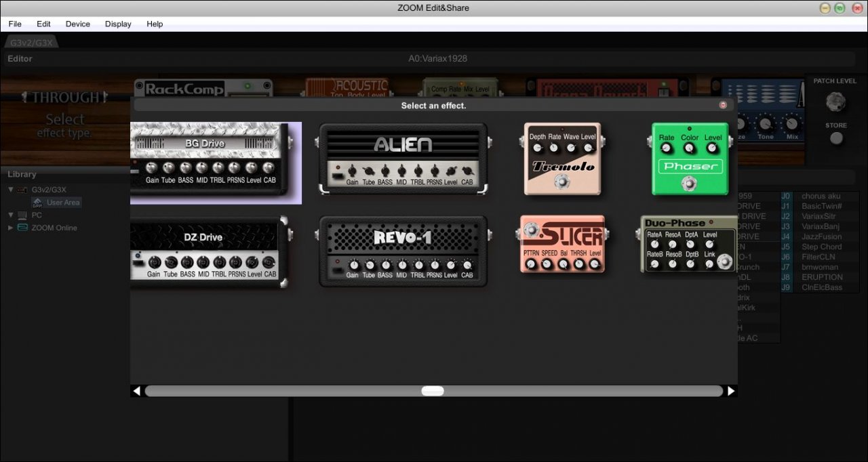Open the Display menu

coord(118,24)
